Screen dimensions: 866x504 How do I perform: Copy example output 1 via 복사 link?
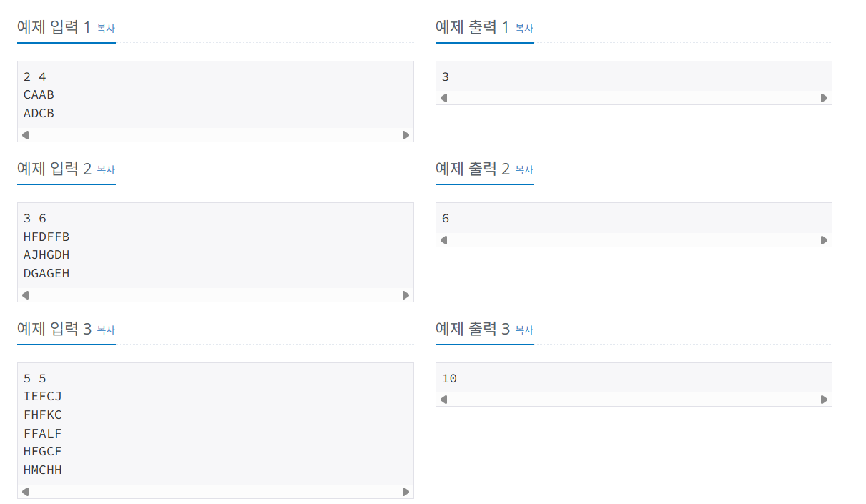[x=524, y=29]
